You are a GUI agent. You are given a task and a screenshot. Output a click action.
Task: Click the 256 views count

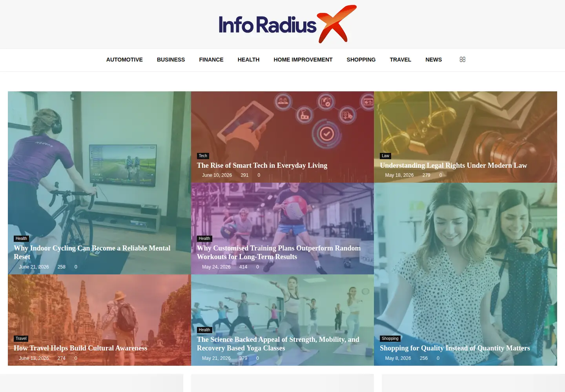(424, 358)
